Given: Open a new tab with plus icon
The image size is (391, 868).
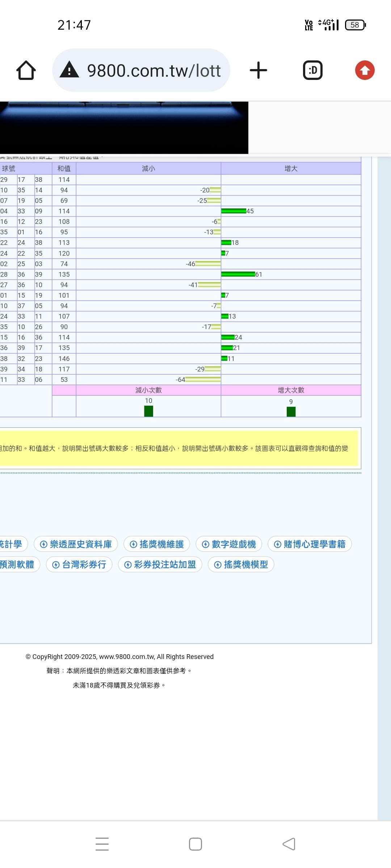Looking at the screenshot, I should [x=258, y=70].
